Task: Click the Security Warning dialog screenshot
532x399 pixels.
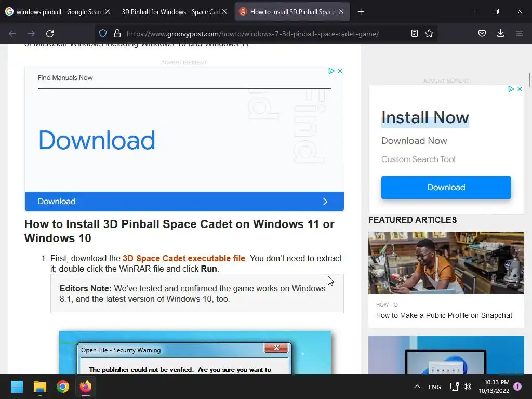Action: point(195,353)
